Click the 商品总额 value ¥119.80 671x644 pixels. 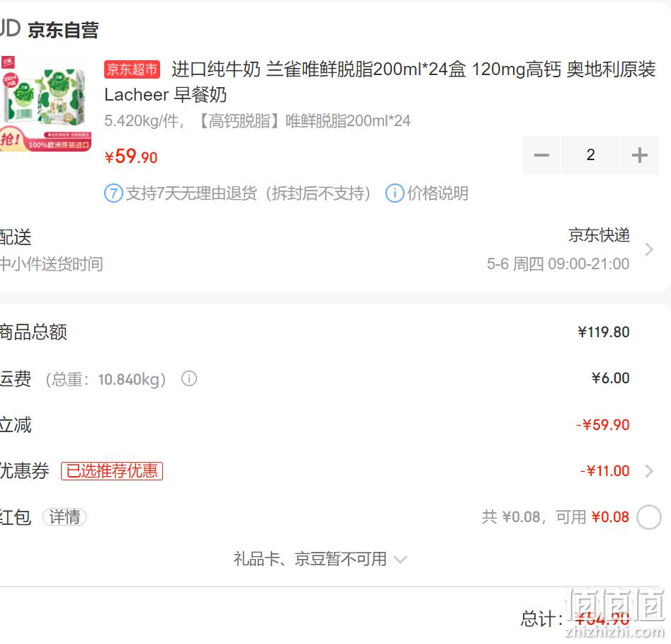point(604,332)
